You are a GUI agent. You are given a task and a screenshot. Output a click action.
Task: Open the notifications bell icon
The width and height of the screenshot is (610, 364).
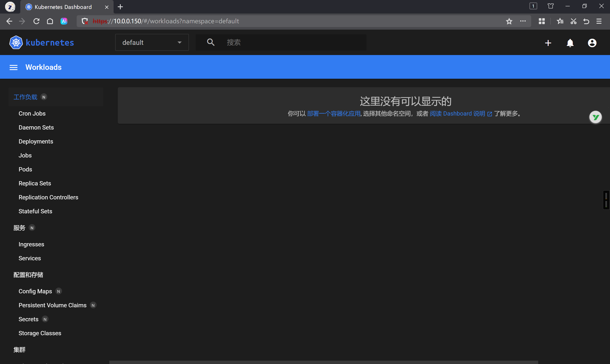[570, 43]
